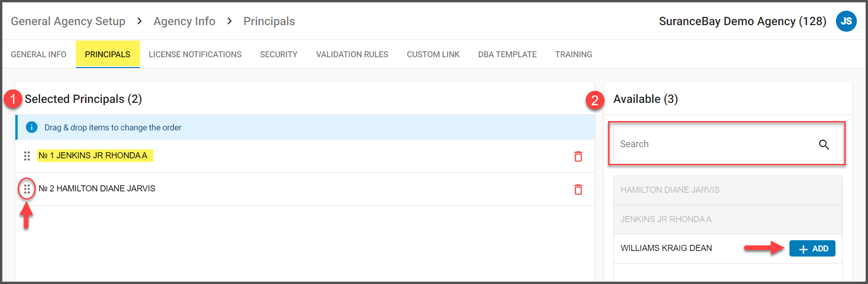
Task: Switch to the General Info tab
Action: click(x=39, y=54)
